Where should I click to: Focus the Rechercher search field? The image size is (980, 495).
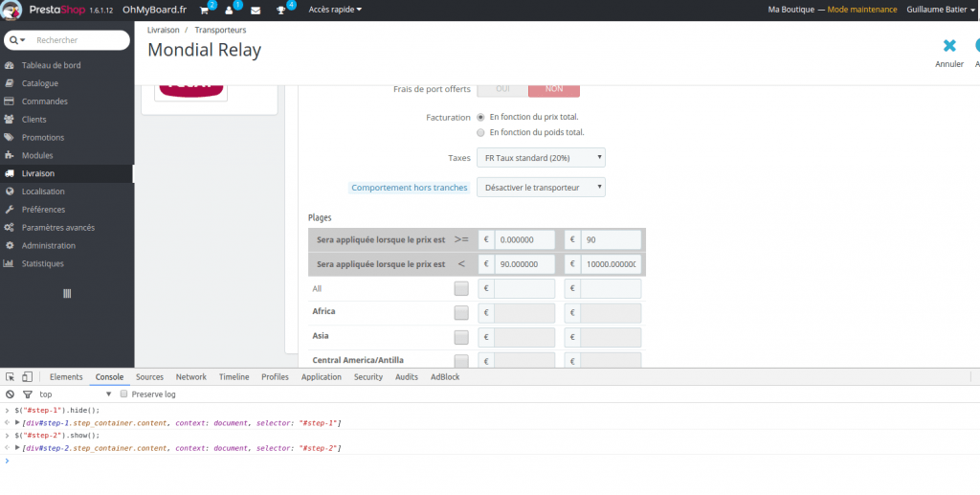80,40
